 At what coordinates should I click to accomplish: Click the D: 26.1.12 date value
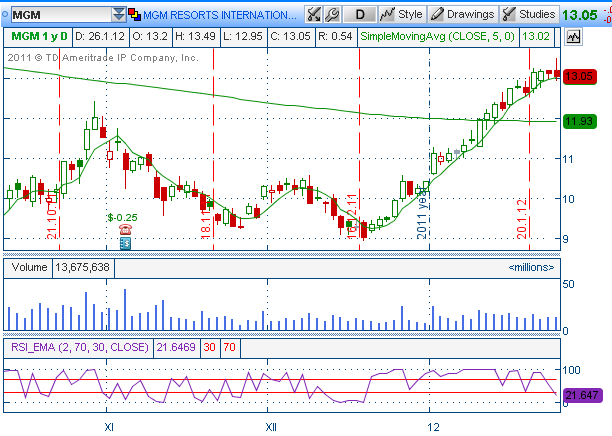click(100, 37)
